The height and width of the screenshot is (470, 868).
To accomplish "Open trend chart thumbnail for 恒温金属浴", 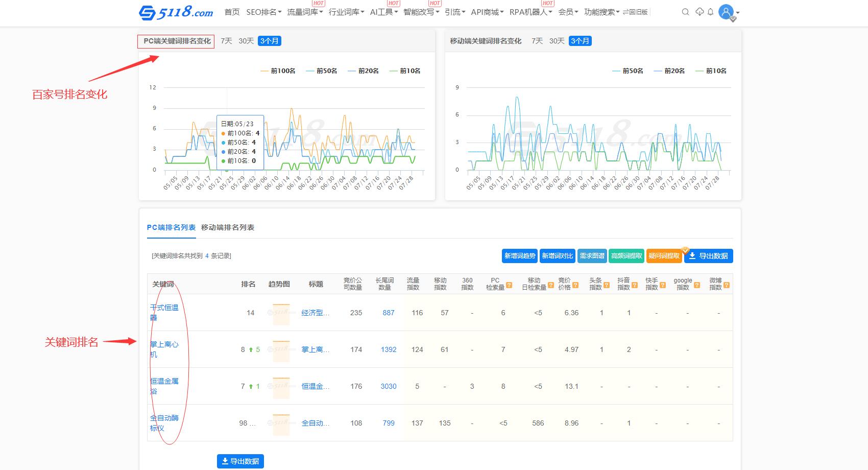I will click(x=281, y=387).
